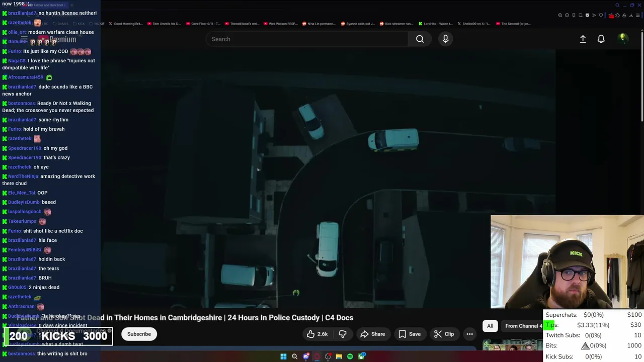644x362 pixels.
Task: Open more actions three-dot menu
Action: tap(469, 334)
